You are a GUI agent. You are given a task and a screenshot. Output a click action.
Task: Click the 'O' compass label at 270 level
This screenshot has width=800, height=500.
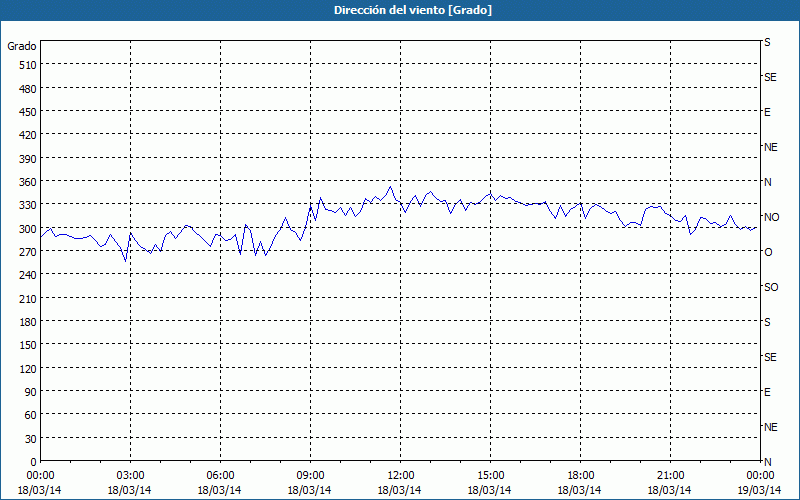click(768, 253)
